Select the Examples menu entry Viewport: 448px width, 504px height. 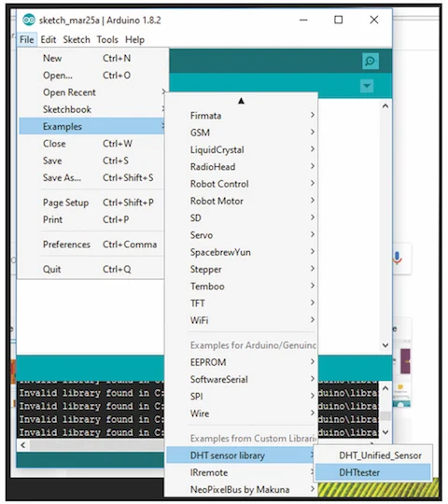coord(91,126)
